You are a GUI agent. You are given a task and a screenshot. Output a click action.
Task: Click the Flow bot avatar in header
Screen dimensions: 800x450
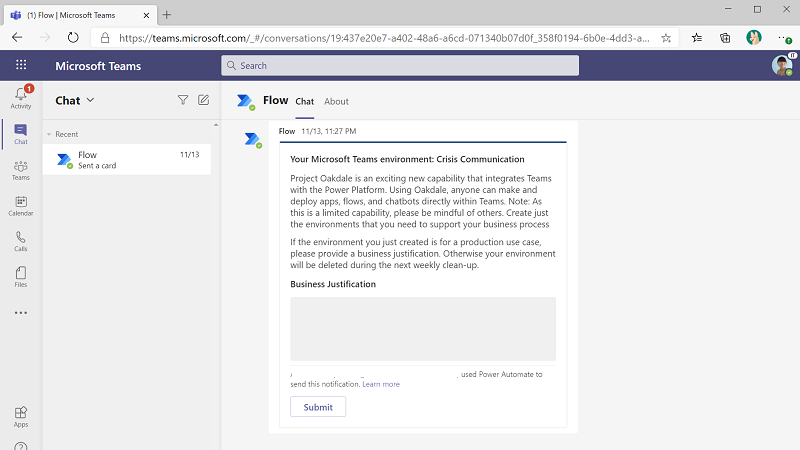245,101
